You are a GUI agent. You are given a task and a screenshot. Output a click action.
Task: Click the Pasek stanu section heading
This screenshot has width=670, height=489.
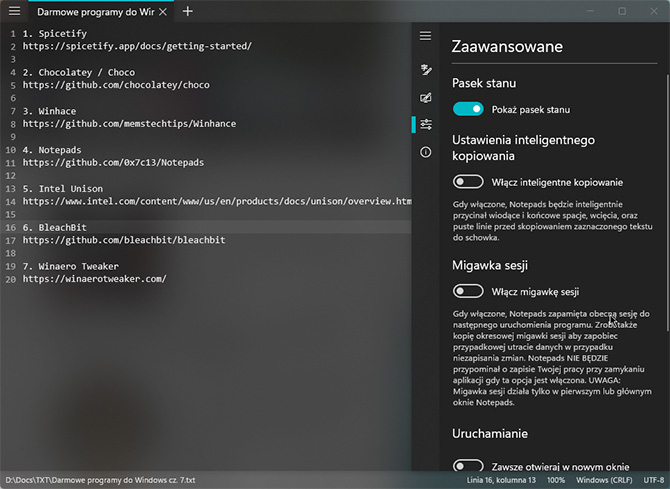(484, 83)
